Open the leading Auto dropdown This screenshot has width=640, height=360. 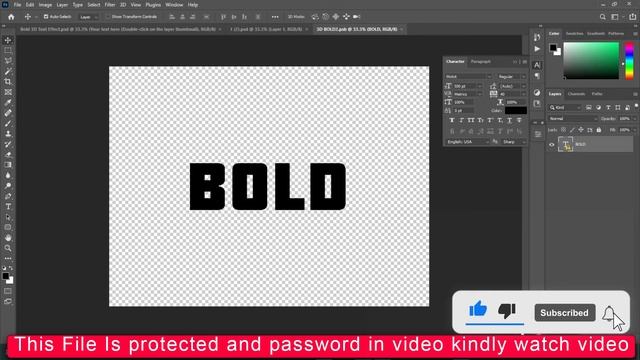click(x=513, y=86)
